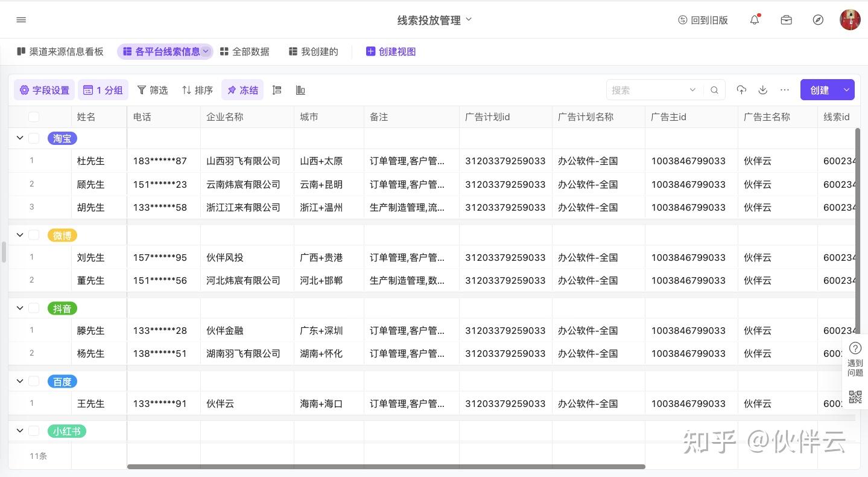Click the chart statistics icon
Screen dimensions: 868x477
tap(300, 90)
